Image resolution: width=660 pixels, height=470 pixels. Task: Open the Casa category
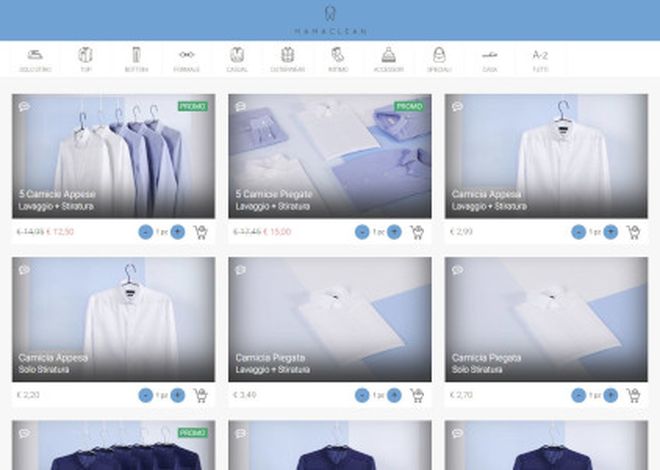point(490,59)
